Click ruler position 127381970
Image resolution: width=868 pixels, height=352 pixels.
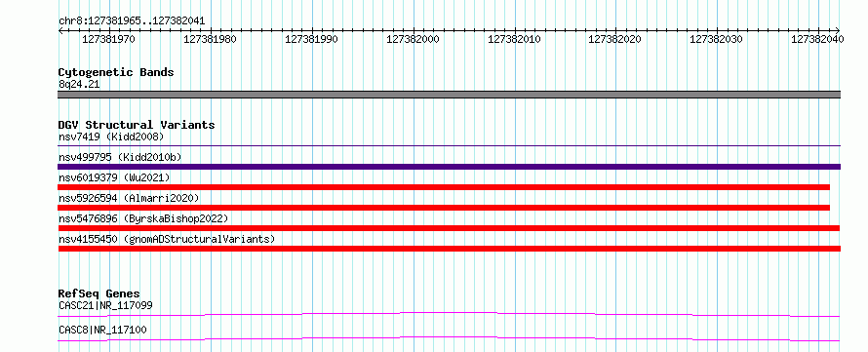tap(108, 39)
